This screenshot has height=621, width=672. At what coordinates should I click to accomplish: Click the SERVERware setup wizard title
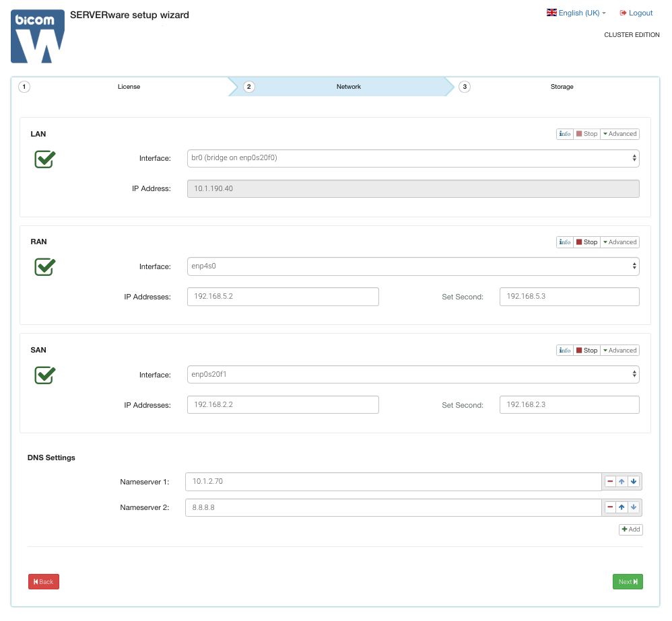coord(129,15)
